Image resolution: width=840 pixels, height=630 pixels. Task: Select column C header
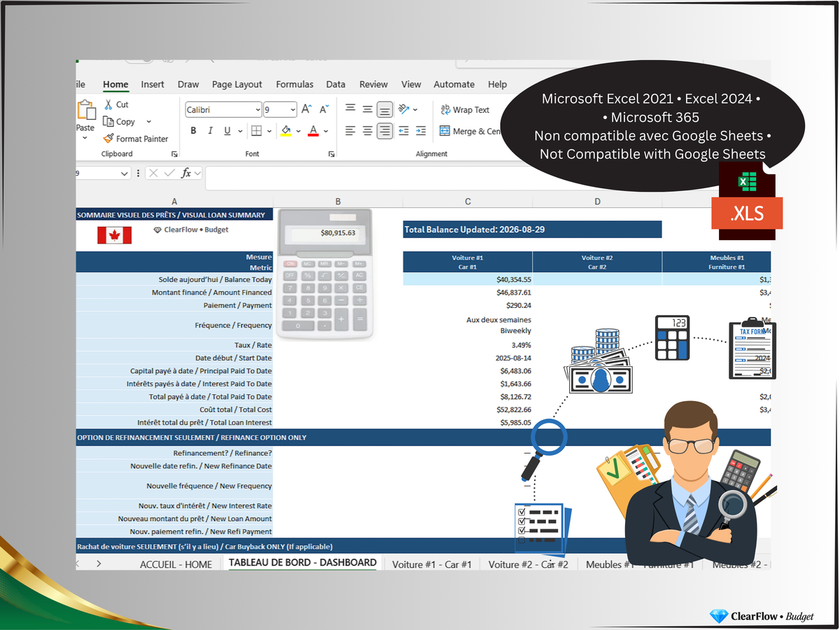click(x=468, y=202)
